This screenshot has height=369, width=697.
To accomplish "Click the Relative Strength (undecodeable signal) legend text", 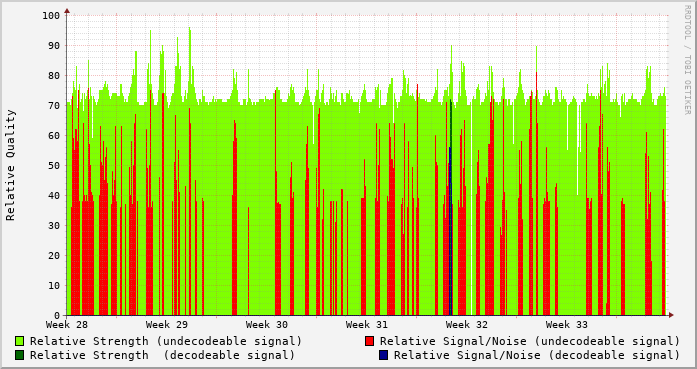I will 166,341.
